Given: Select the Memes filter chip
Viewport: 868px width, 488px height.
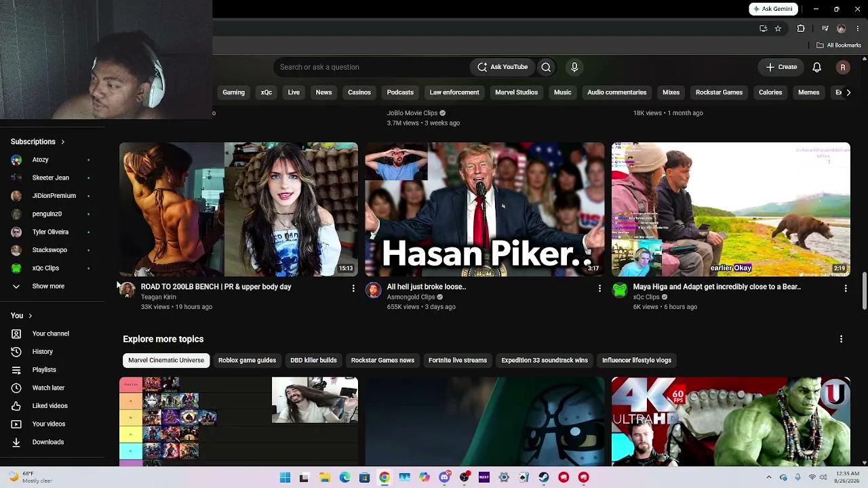Looking at the screenshot, I should [809, 92].
